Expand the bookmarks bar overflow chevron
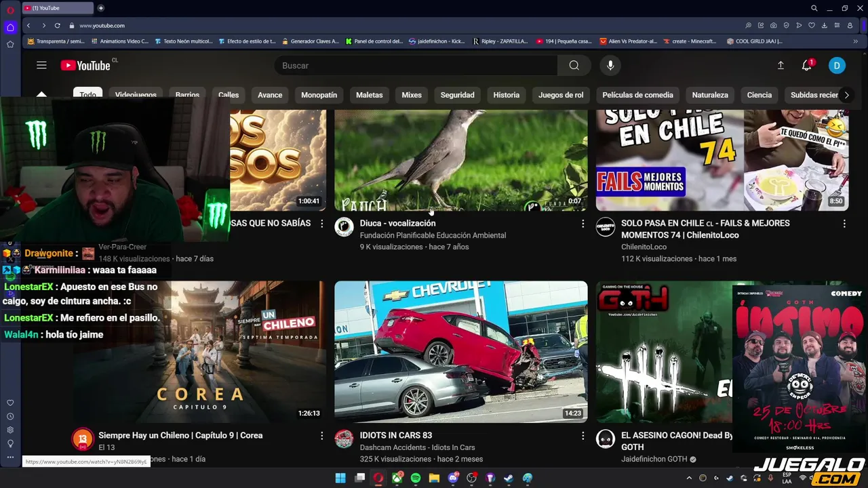 [x=855, y=41]
